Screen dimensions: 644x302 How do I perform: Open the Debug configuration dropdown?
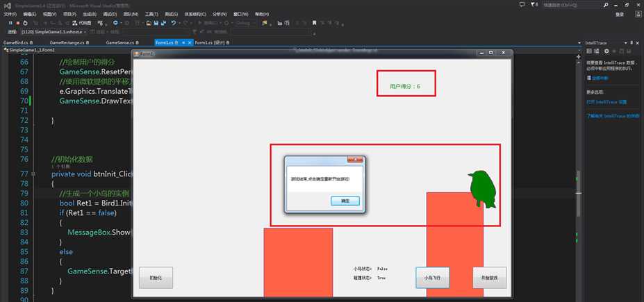(245, 23)
